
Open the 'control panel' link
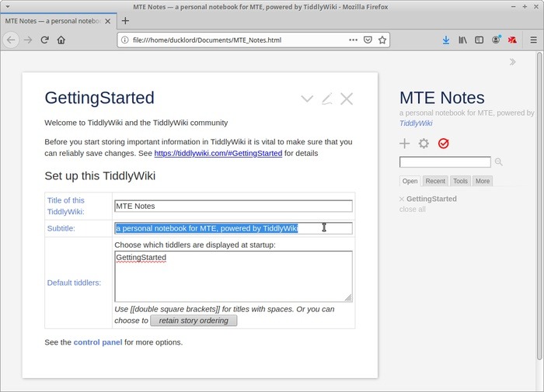(98, 342)
